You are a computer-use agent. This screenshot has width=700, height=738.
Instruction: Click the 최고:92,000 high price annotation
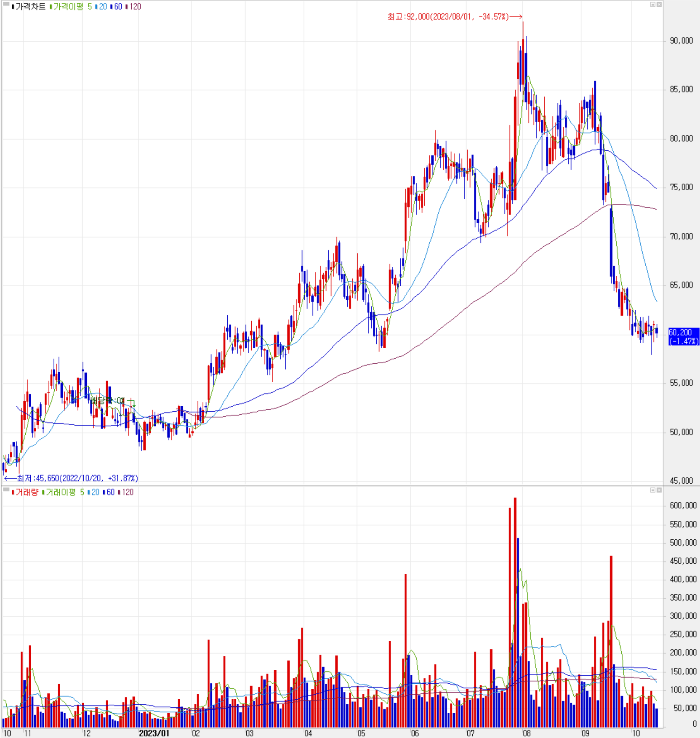click(455, 17)
